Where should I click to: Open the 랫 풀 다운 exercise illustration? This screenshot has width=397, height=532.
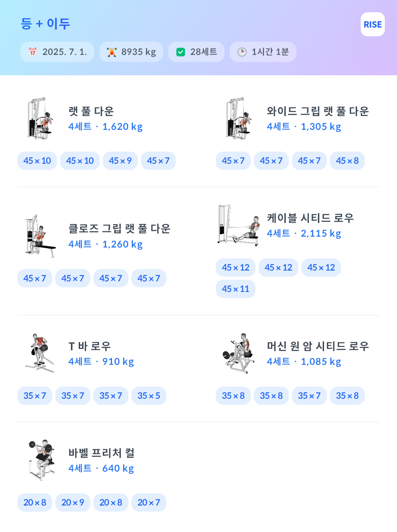(x=40, y=119)
